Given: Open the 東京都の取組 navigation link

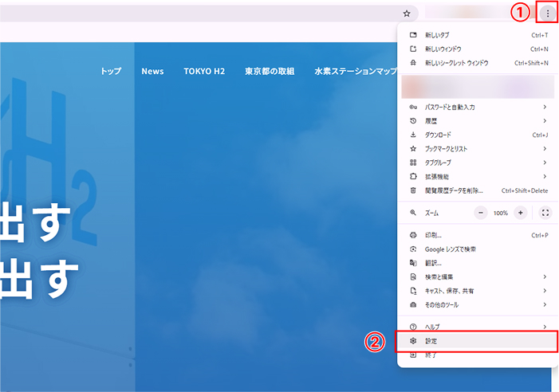Looking at the screenshot, I should point(270,71).
